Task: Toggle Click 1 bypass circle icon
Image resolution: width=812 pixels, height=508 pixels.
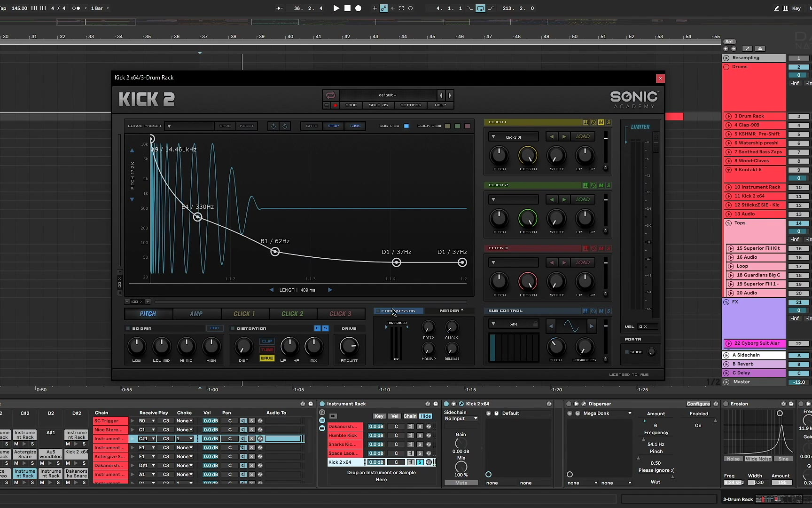Action: (x=593, y=122)
